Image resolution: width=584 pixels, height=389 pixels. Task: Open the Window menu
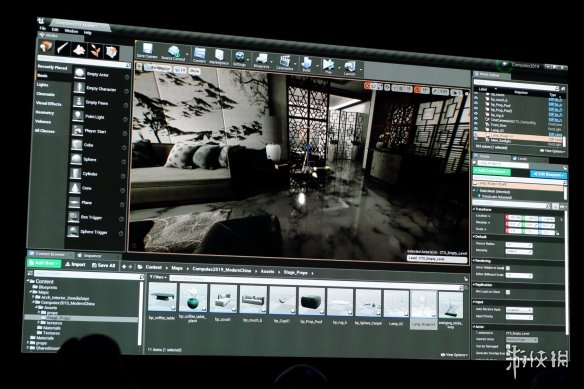point(71,31)
